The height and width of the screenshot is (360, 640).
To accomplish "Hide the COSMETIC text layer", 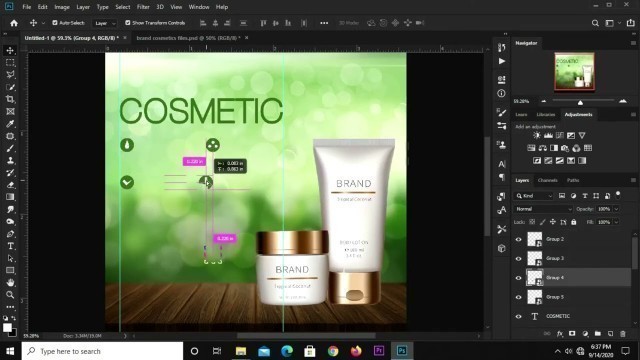I will [x=518, y=316].
